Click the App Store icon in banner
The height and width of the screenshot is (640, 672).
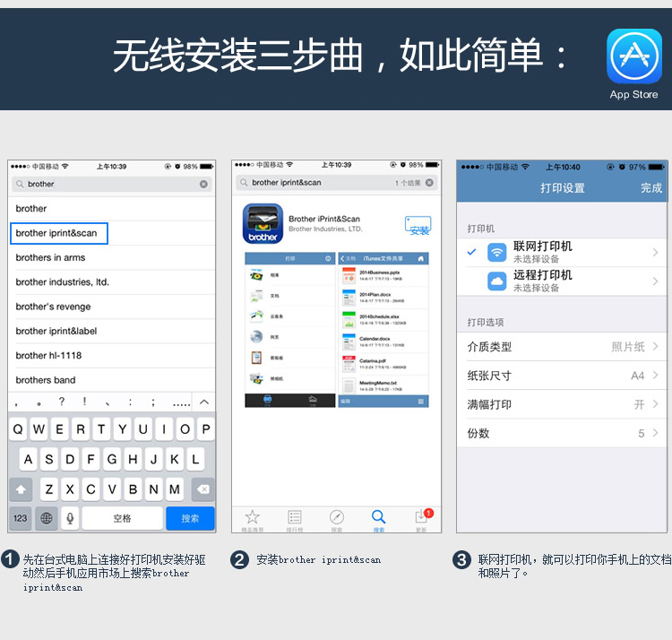click(633, 56)
